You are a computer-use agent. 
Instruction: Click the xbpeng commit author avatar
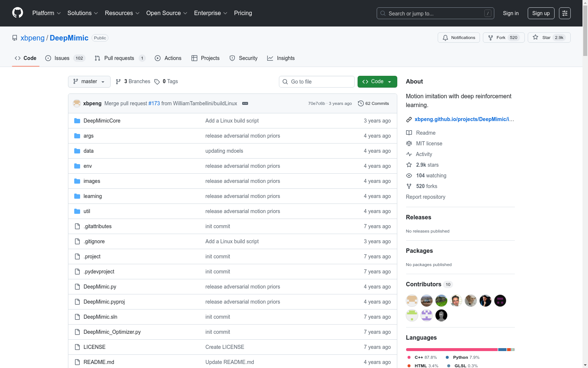pyautogui.click(x=77, y=103)
